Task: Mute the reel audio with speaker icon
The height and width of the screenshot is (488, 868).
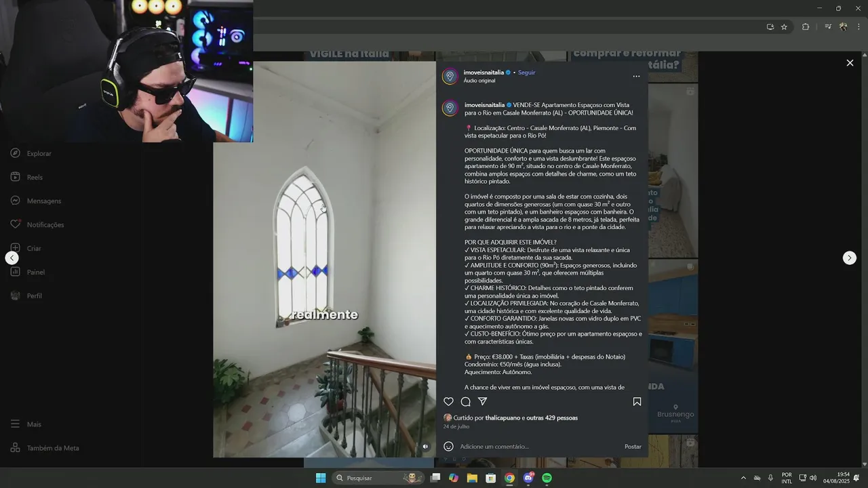Action: (425, 446)
